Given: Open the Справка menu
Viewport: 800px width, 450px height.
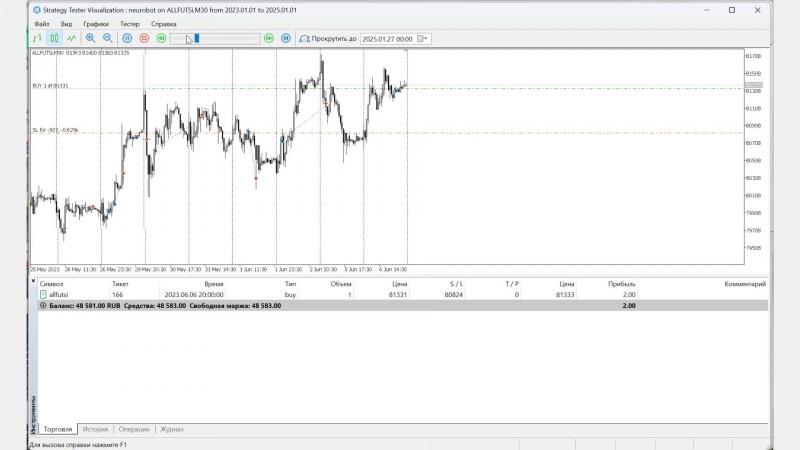Looking at the screenshot, I should point(164,24).
